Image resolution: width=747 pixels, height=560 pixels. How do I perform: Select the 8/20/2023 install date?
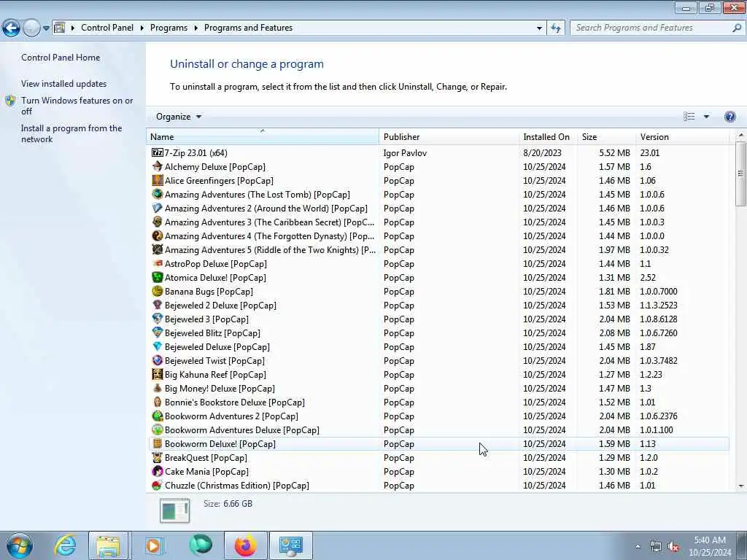tap(542, 153)
